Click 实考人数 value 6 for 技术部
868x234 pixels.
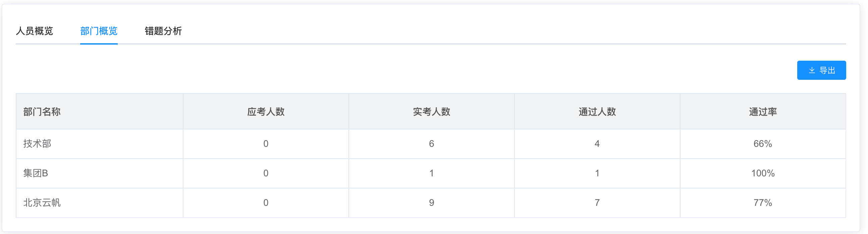coord(431,144)
